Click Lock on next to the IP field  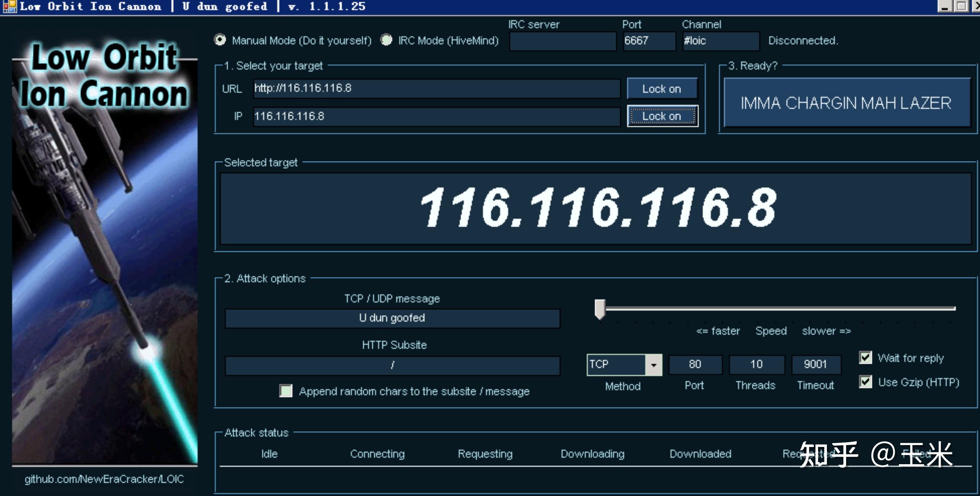662,116
